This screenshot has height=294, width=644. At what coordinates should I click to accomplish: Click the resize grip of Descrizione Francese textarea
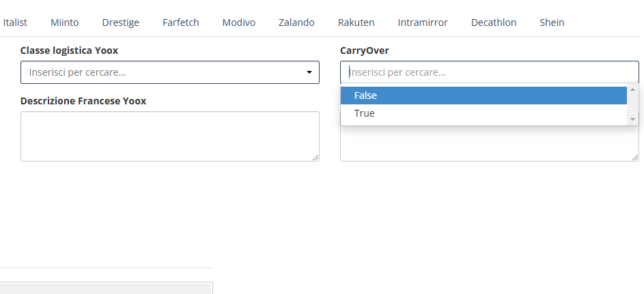[316, 158]
